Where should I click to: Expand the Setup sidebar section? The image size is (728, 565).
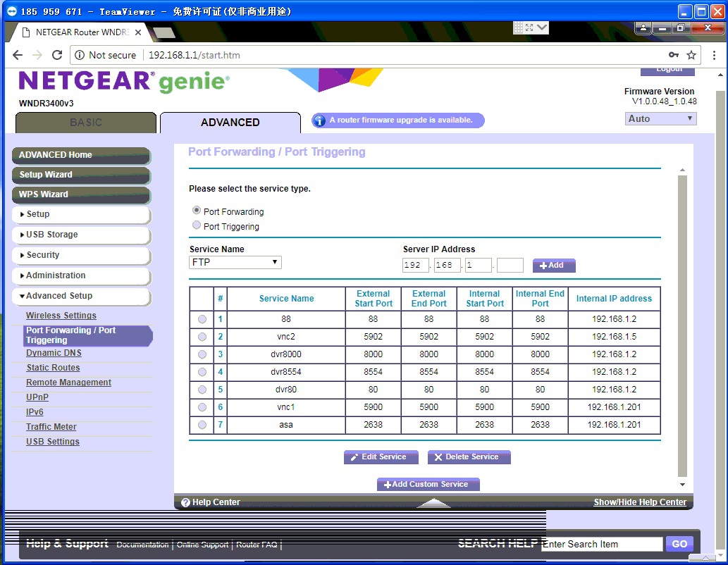81,214
